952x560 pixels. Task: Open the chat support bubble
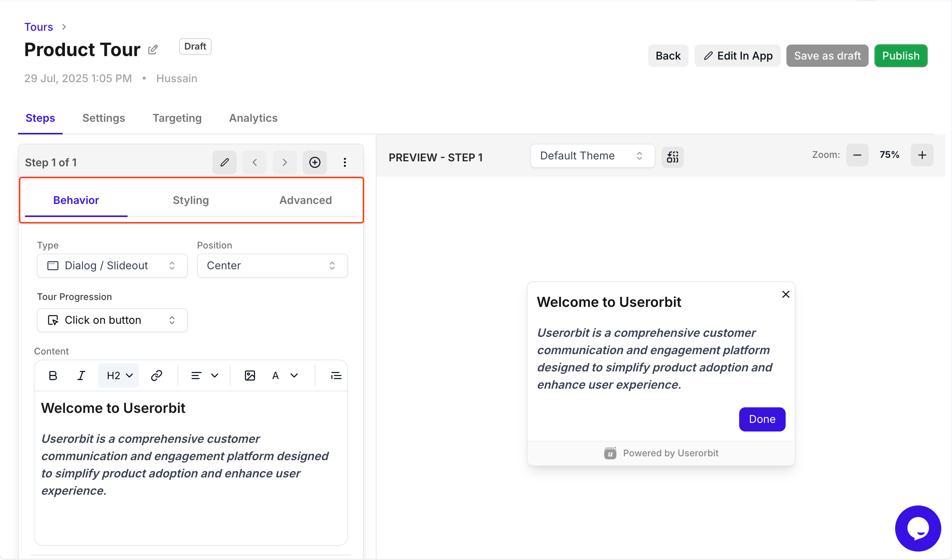[x=917, y=528]
